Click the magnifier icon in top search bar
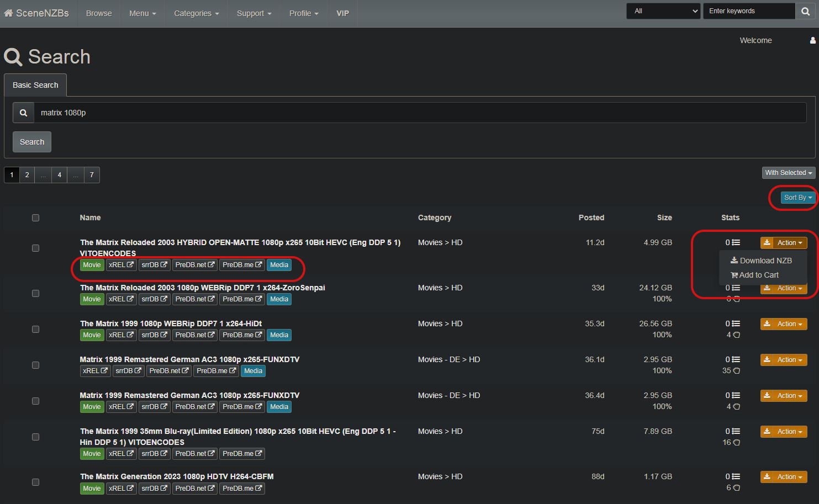 point(805,11)
